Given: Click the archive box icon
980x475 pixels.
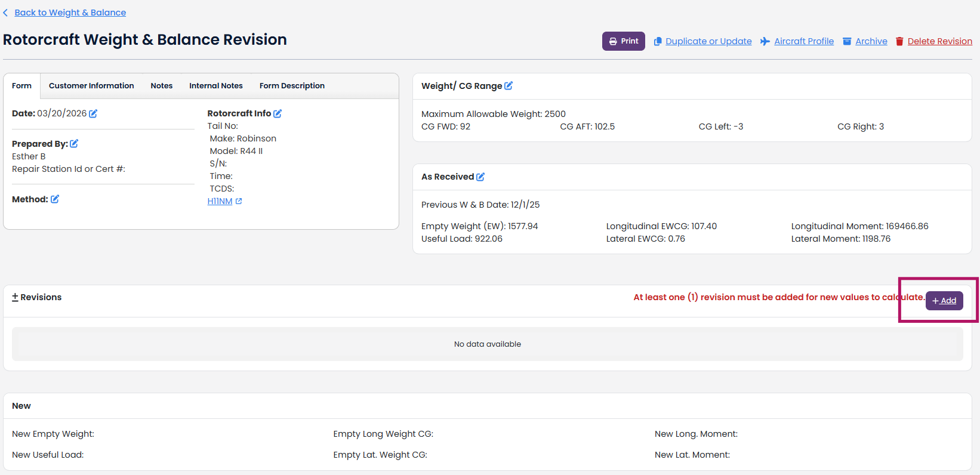Looking at the screenshot, I should coord(847,41).
